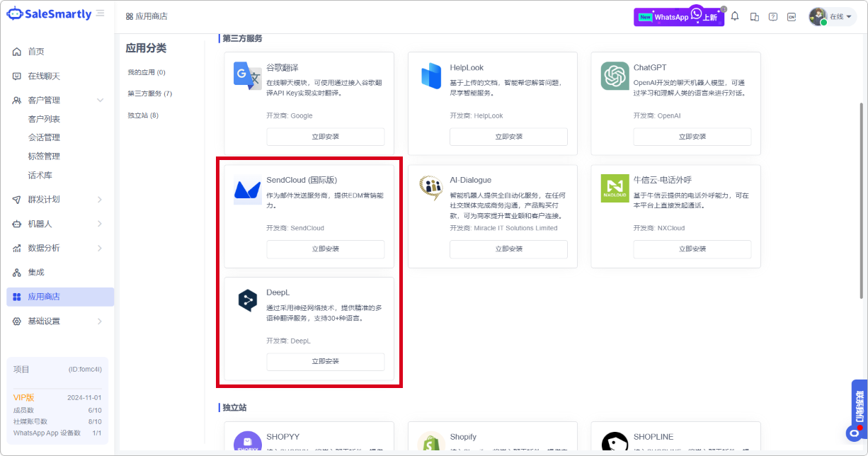Click the CN language switch icon
Image resolution: width=868 pixels, height=456 pixels.
click(792, 16)
